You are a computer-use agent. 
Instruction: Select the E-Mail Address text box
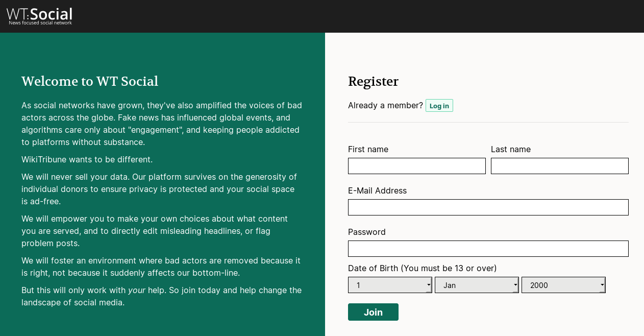pyautogui.click(x=488, y=207)
